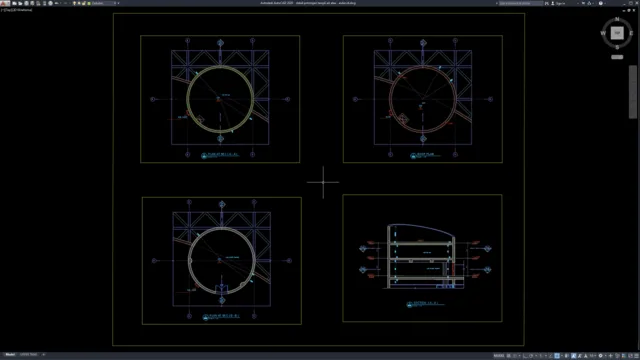Toggle the highlighted object snap icon
Viewport: 640px width, 360px height.
pos(557,356)
